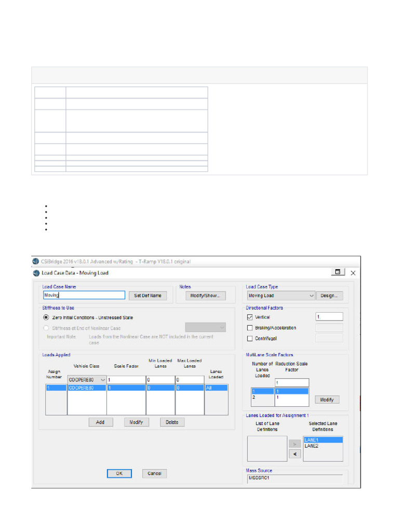
Task: Enable the Braking/Acceleration checkbox
Action: pos(250,328)
